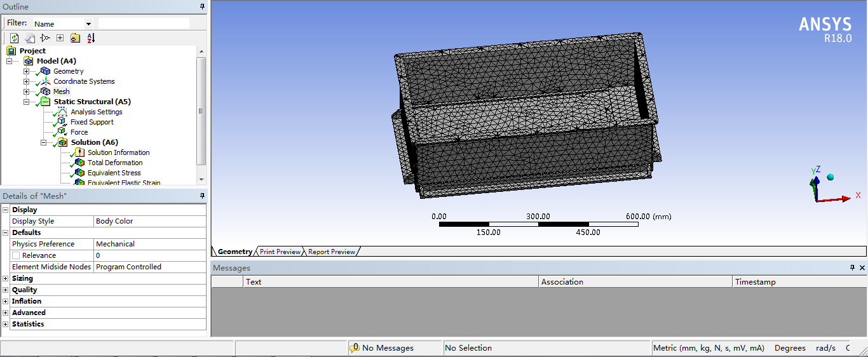Switch to the Report Preview tab
The height and width of the screenshot is (357, 868).
click(x=331, y=252)
